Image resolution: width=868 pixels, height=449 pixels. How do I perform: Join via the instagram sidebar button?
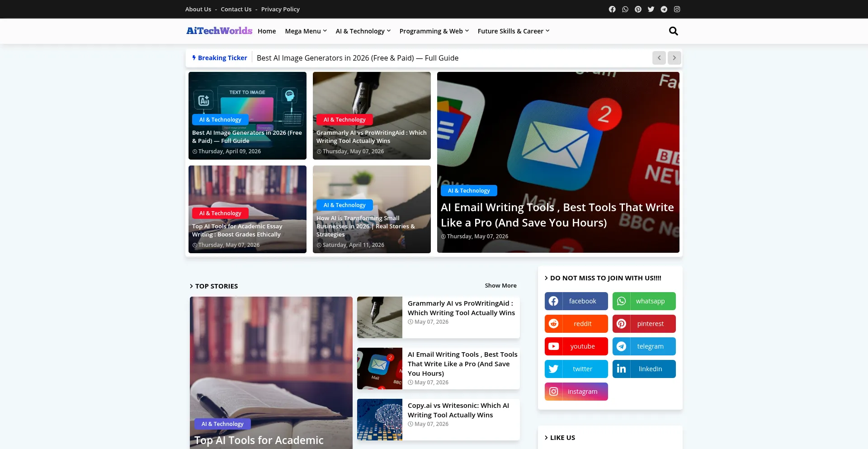pyautogui.click(x=576, y=392)
